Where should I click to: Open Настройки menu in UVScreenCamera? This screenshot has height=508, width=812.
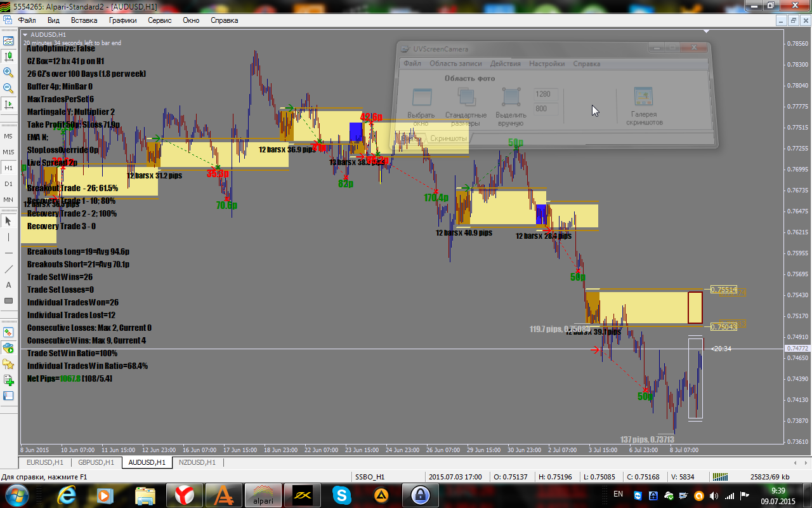[x=547, y=63]
